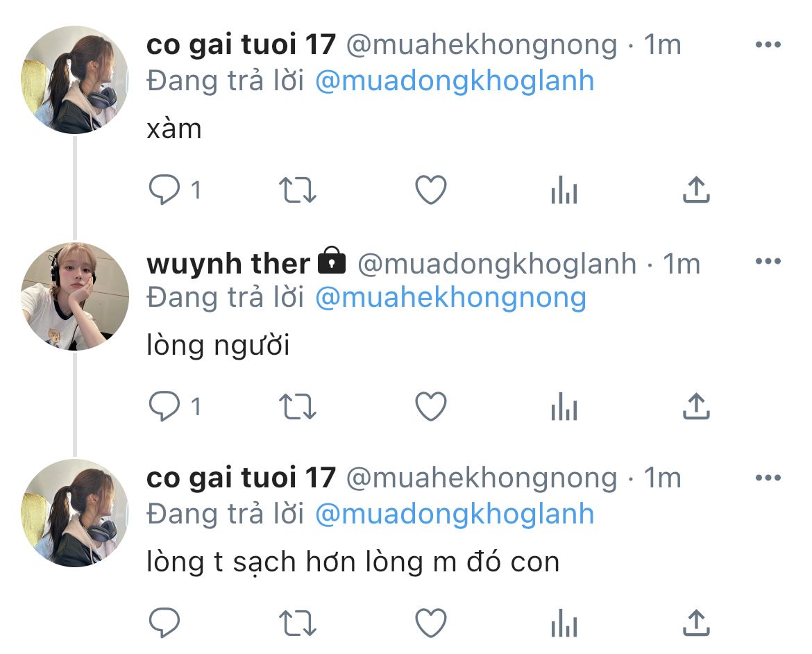Retweet the "lòng t sạch hơn" tweet
The image size is (812, 654).
pyautogui.click(x=297, y=622)
